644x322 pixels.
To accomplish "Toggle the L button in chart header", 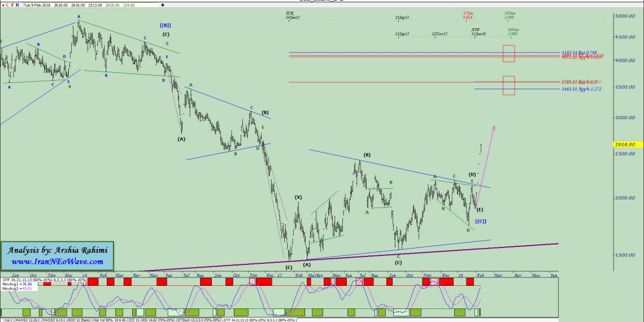I will coord(7,5).
